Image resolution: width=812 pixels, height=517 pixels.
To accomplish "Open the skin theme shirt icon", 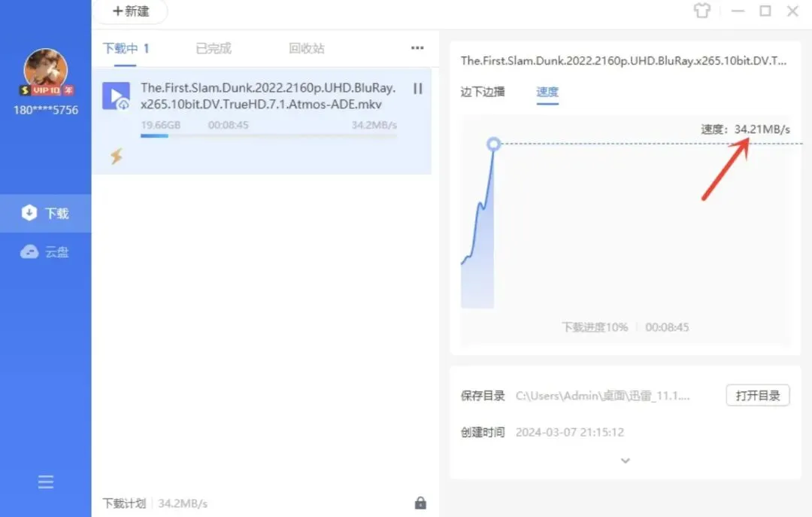I will [701, 11].
